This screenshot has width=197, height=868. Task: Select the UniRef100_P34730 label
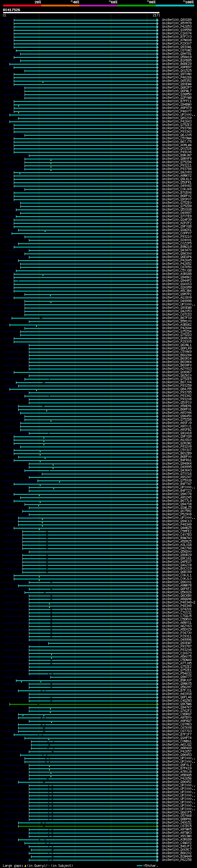tap(177, 633)
